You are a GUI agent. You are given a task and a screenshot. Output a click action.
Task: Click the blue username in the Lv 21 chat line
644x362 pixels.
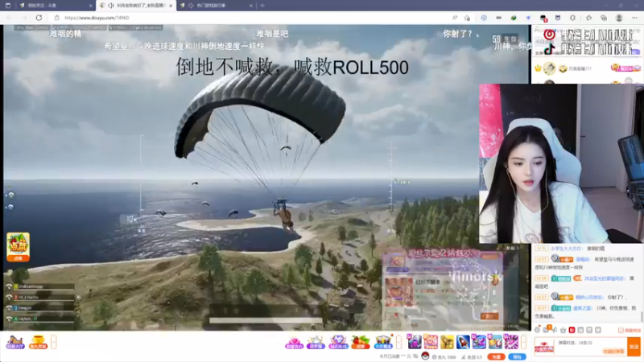[x=583, y=308]
